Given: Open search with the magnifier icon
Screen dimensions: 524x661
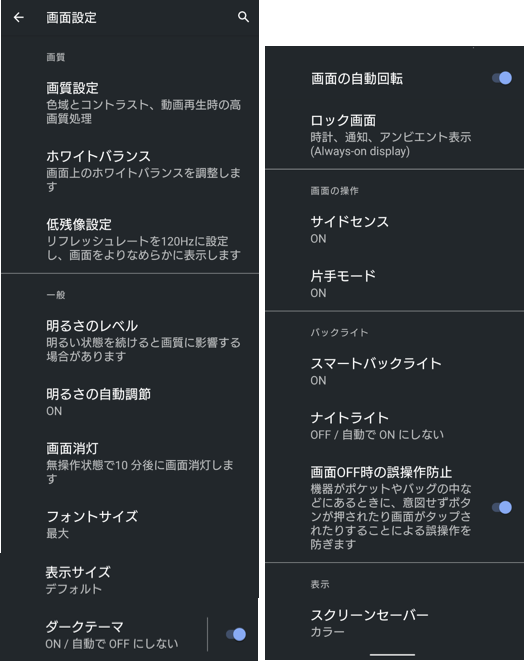Looking at the screenshot, I should pyautogui.click(x=243, y=17).
